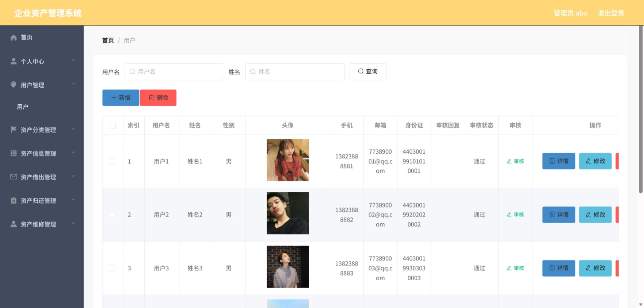Viewport: 644px width, 308px height.
Task: Open 详情 for 用户3
Action: point(559,268)
